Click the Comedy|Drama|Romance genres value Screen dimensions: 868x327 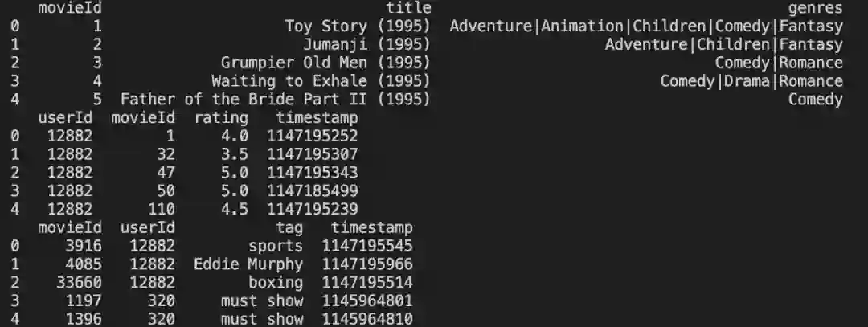point(751,81)
